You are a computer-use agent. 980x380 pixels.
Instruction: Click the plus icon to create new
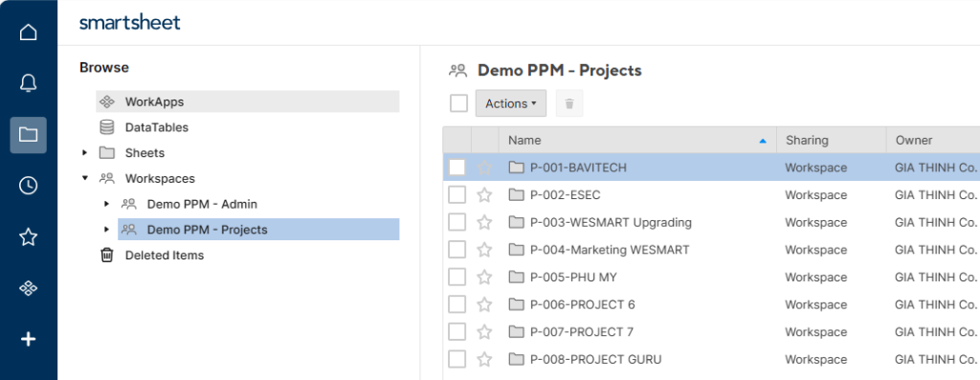28,340
